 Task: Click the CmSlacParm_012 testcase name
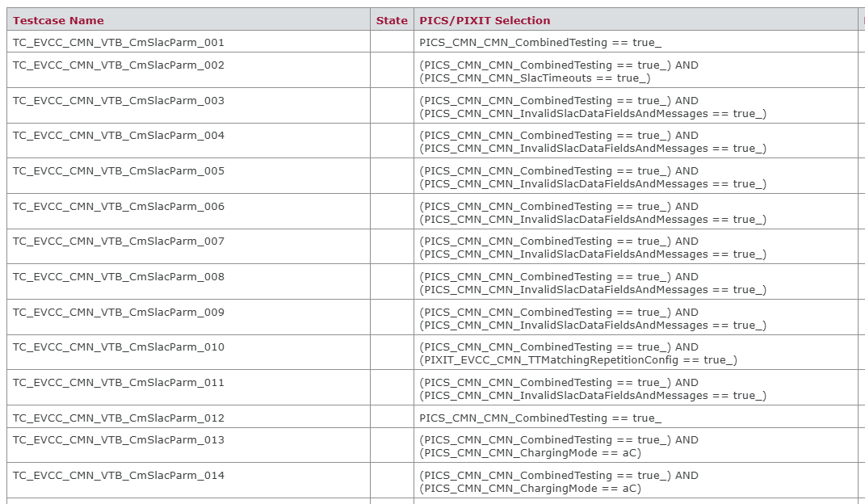pyautogui.click(x=119, y=418)
